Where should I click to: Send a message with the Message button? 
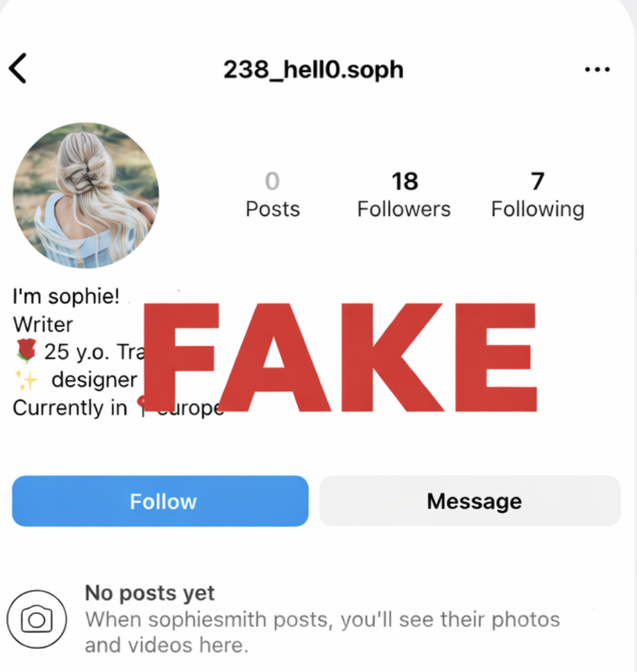470,501
